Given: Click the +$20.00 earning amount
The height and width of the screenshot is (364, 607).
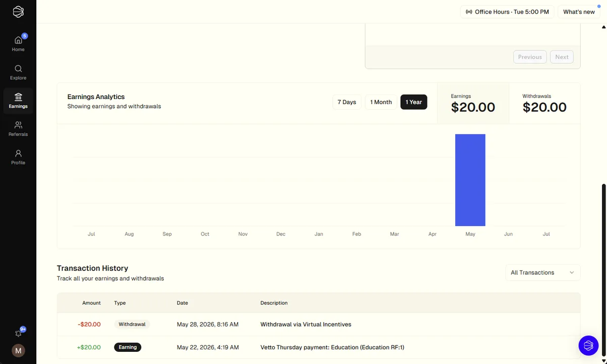Looking at the screenshot, I should point(89,347).
